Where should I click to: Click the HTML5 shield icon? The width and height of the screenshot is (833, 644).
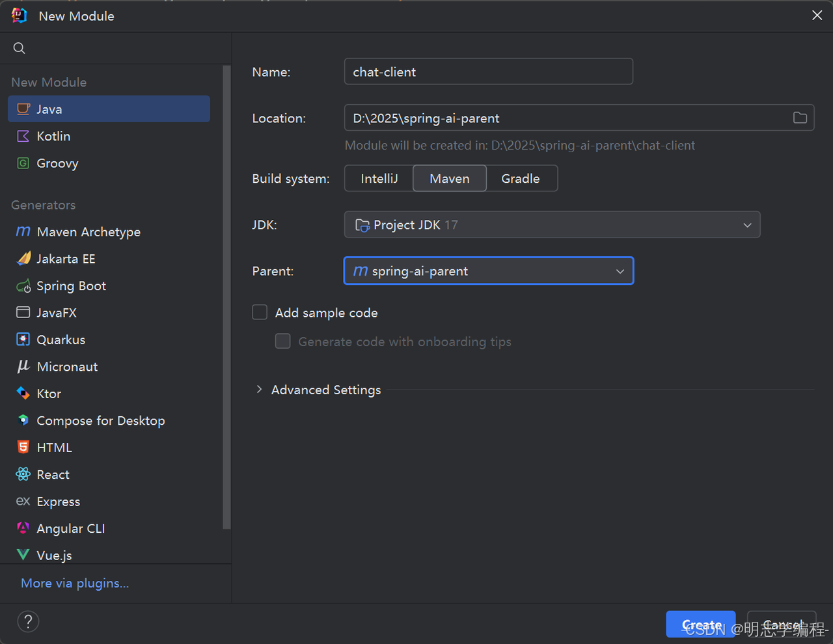[23, 448]
